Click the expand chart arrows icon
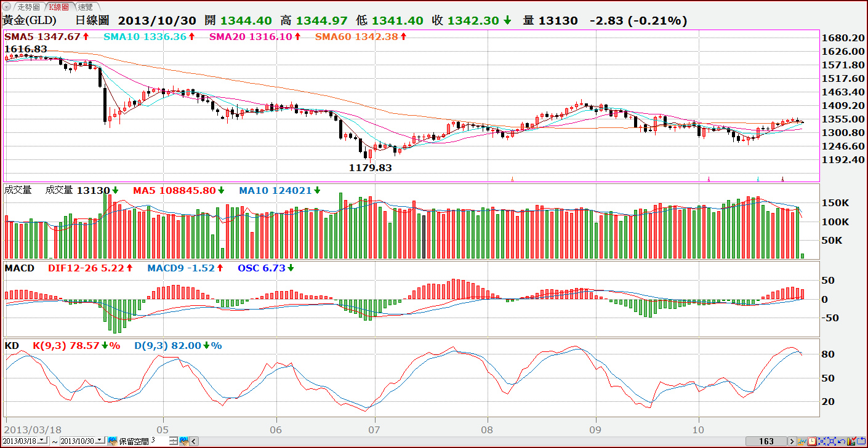 tap(832, 441)
